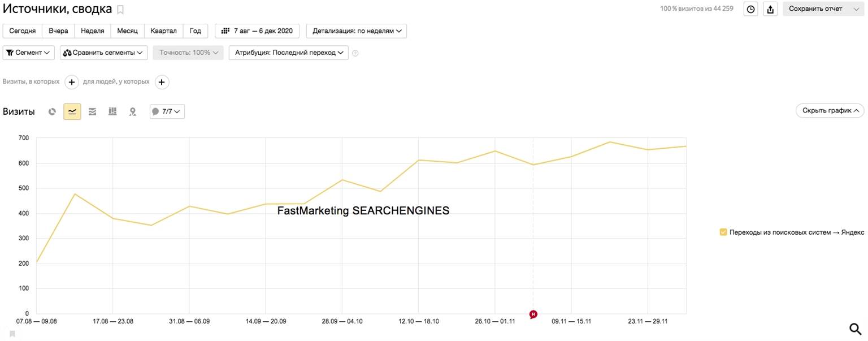Expand the Сегмент filter dropdown

[x=28, y=53]
